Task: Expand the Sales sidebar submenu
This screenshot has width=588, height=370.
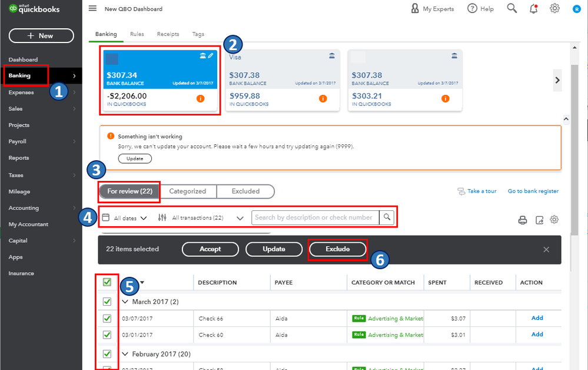Action: tap(74, 109)
